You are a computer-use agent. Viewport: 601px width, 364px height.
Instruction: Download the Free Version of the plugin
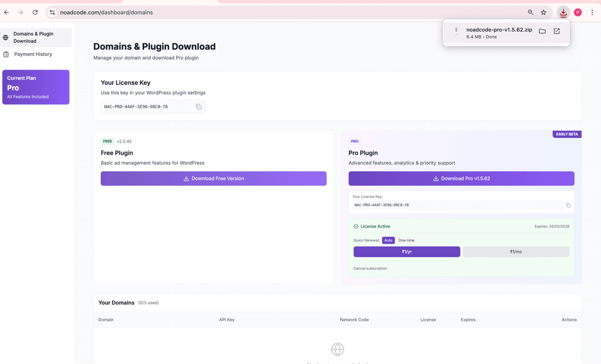(213, 178)
